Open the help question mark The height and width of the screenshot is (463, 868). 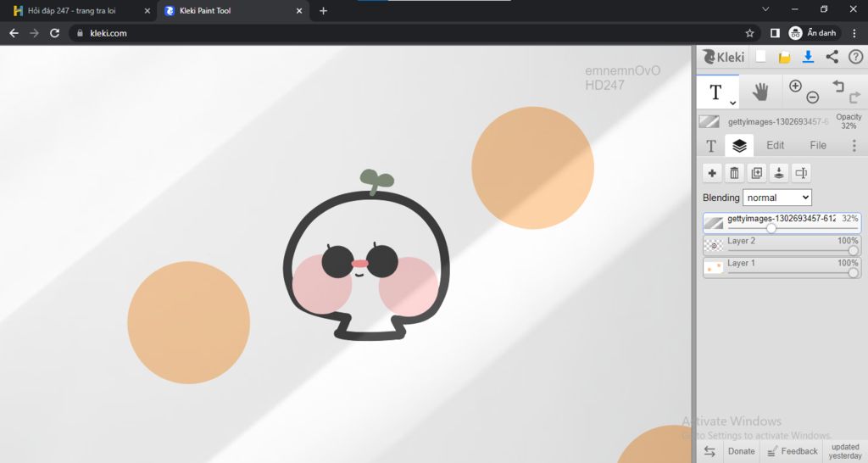coord(855,57)
